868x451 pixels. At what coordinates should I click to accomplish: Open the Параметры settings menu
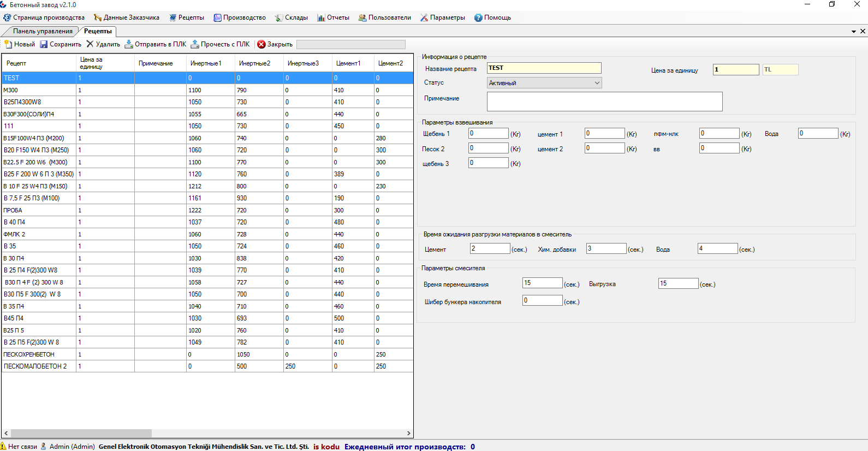pos(442,17)
